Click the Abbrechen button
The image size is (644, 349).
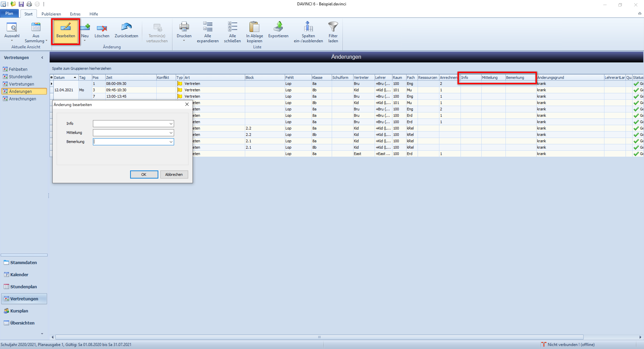click(x=174, y=174)
